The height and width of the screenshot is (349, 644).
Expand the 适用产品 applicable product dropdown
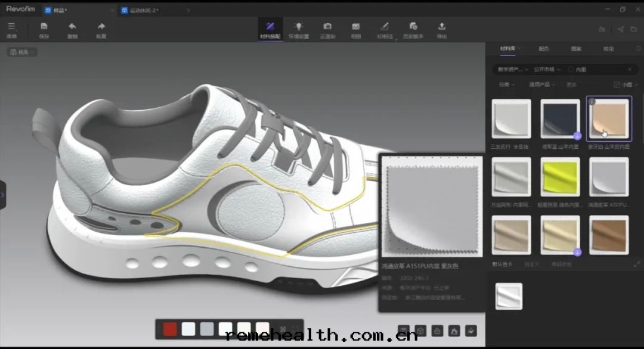(542, 85)
